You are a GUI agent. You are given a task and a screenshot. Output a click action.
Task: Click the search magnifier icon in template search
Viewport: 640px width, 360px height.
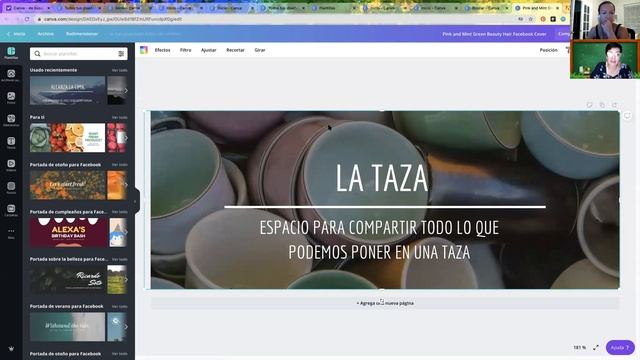coord(37,53)
